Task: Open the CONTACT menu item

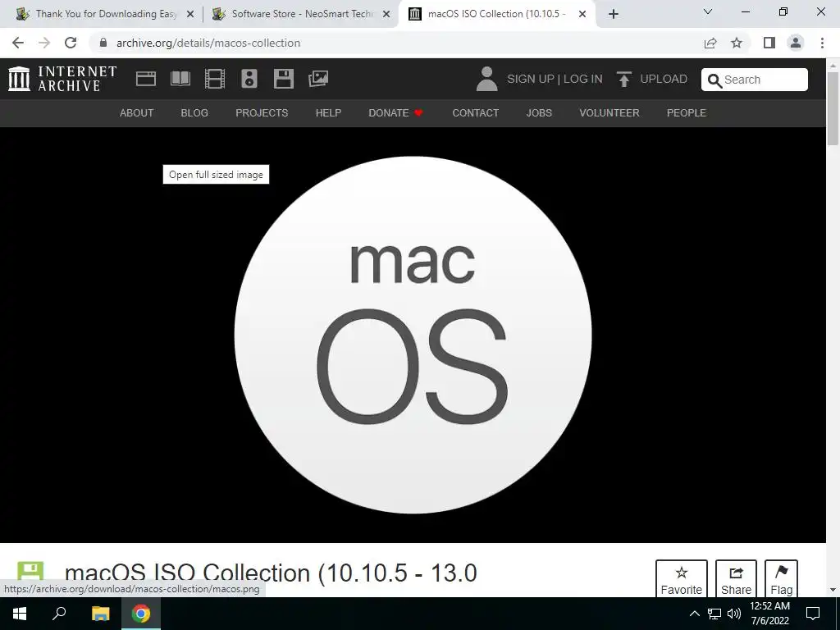Action: coord(475,113)
